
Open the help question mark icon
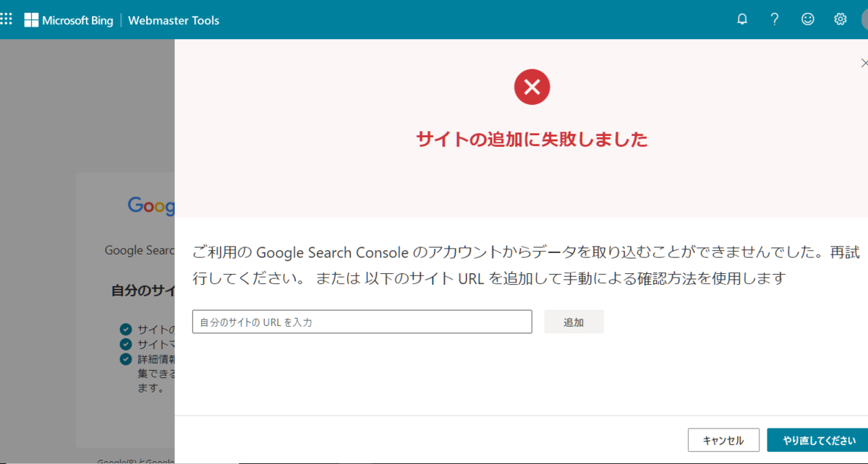tap(775, 20)
